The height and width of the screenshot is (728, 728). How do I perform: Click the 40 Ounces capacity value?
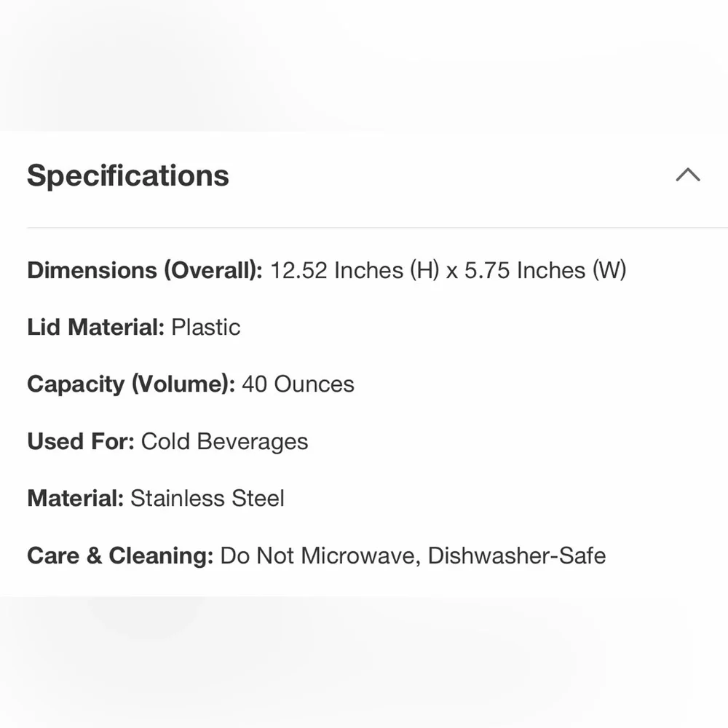[x=298, y=384]
